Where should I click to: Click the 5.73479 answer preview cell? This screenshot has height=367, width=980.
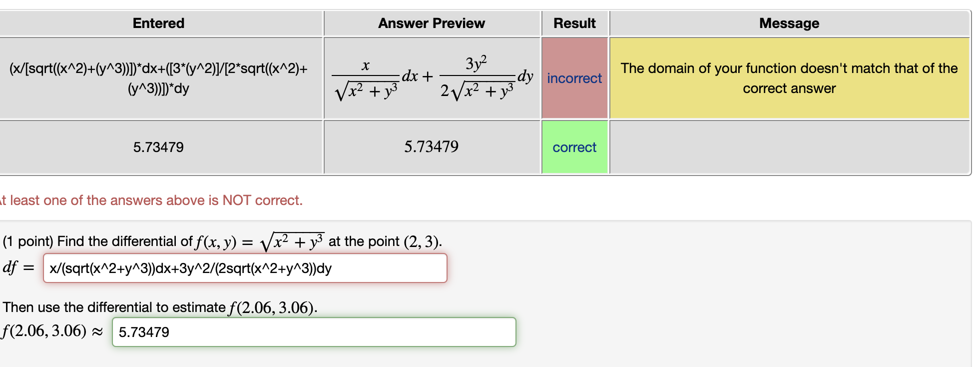432,146
